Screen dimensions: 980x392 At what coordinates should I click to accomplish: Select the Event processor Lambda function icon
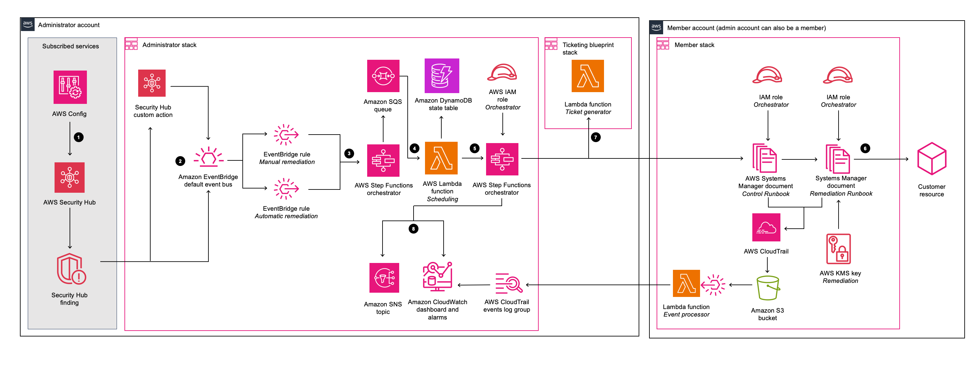tap(686, 283)
